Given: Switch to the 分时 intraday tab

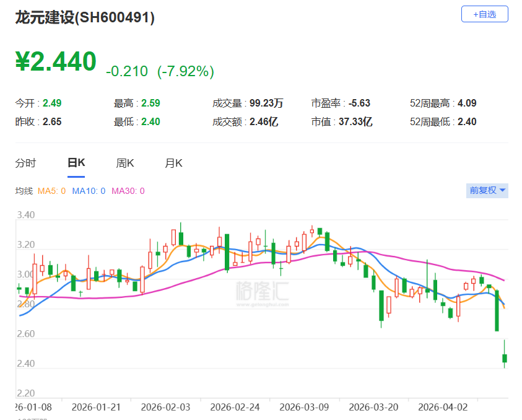Looking at the screenshot, I should [x=25, y=163].
